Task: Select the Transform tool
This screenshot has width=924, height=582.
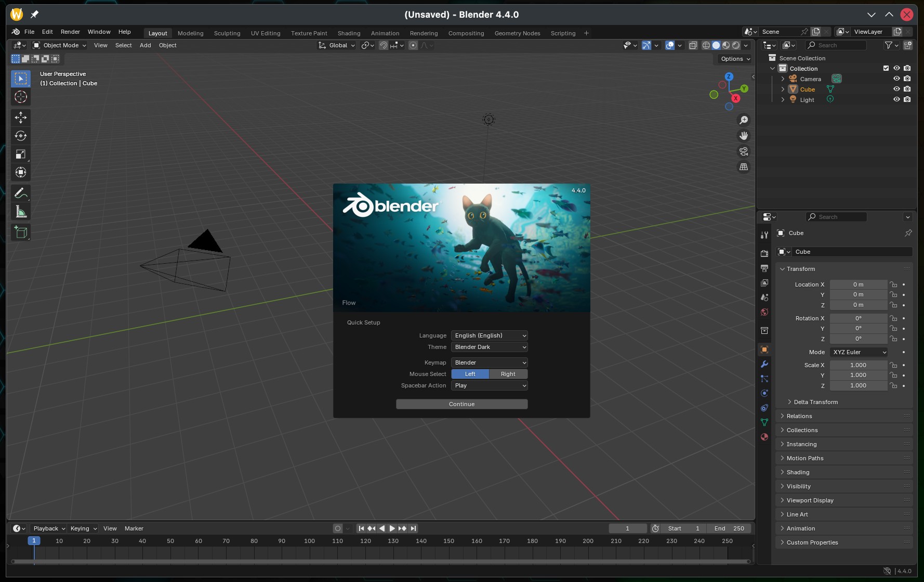Action: (x=21, y=172)
